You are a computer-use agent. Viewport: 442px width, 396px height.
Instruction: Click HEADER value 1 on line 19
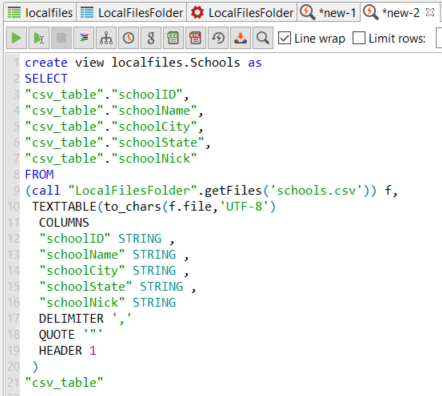(x=93, y=351)
